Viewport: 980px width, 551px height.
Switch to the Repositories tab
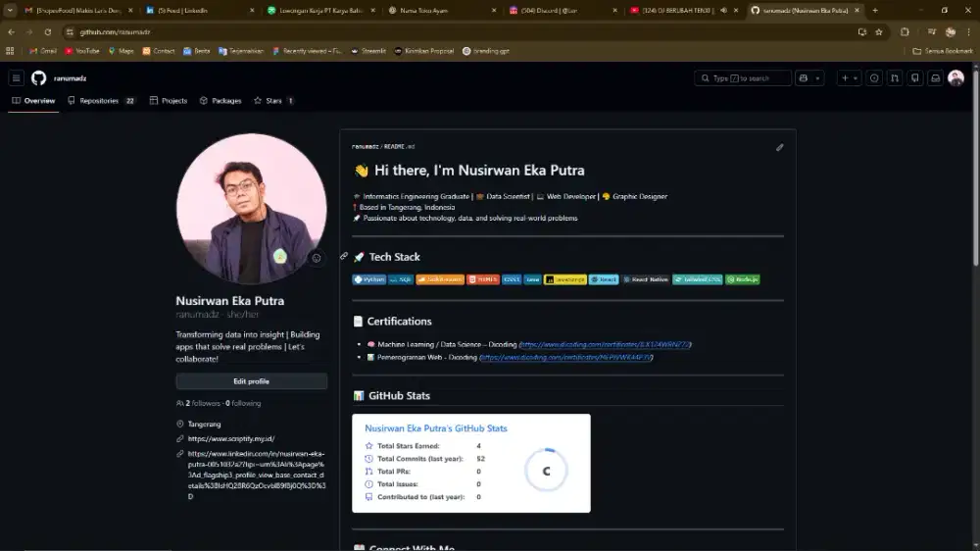(100, 101)
